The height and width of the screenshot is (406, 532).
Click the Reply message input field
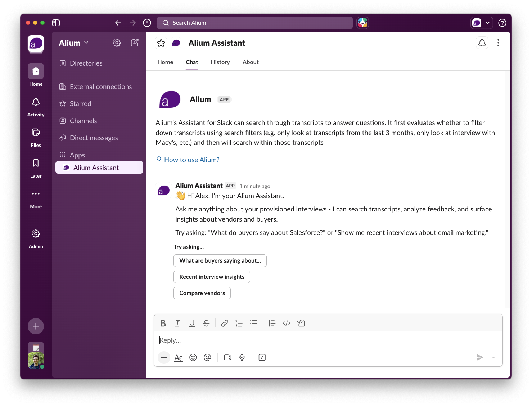[328, 340]
